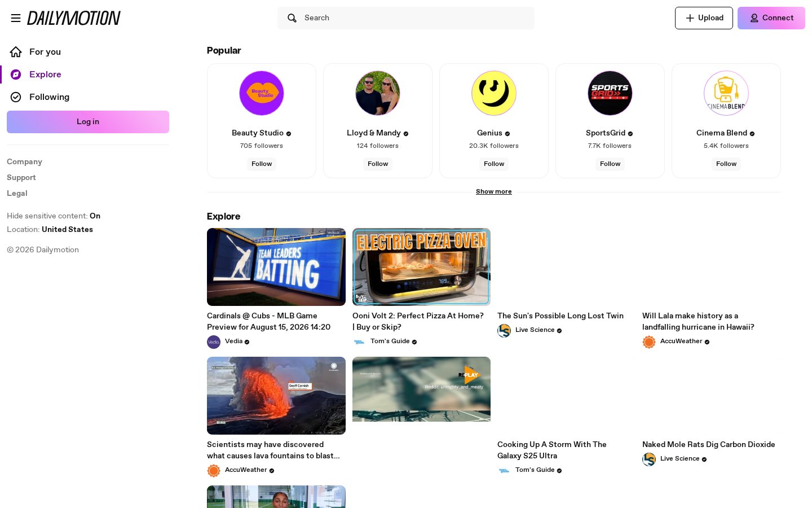Open SportsGrid channel avatar
Image resolution: width=812 pixels, height=508 pixels.
(610, 93)
